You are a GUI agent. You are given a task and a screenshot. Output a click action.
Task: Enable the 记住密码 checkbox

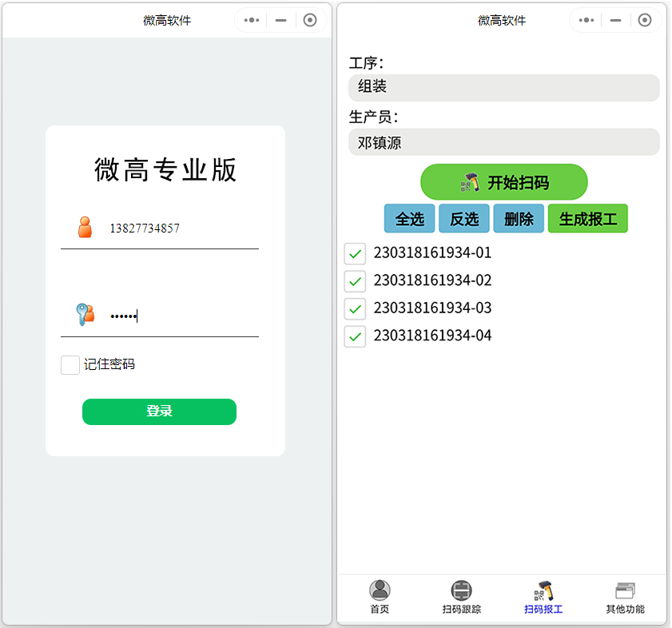70,365
